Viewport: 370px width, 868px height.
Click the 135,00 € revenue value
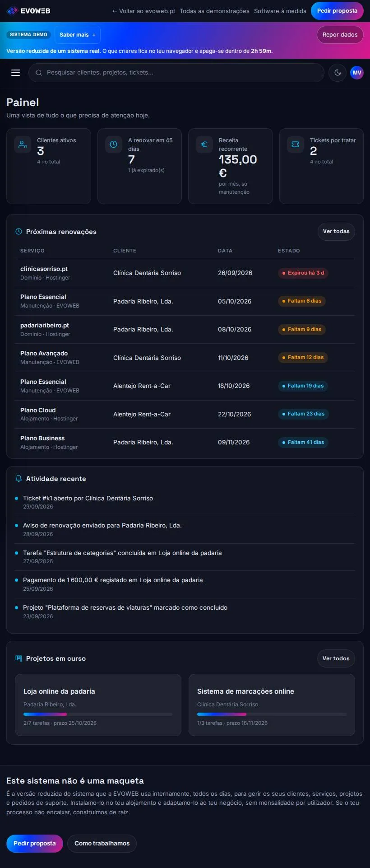click(238, 166)
